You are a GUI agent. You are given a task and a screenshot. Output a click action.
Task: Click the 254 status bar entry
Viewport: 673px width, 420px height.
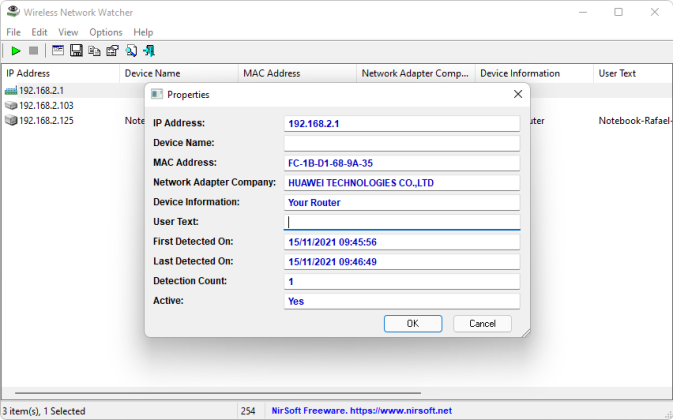tap(248, 411)
